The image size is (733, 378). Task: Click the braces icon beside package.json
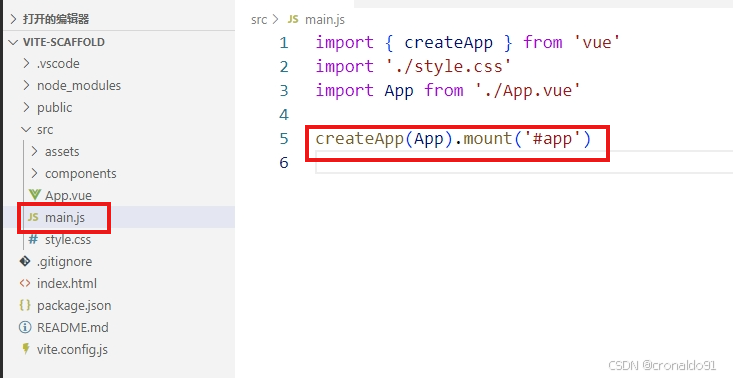click(x=25, y=305)
